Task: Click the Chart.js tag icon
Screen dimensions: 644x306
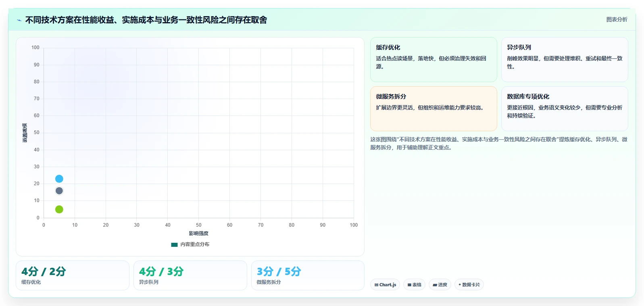Action: (x=376, y=285)
